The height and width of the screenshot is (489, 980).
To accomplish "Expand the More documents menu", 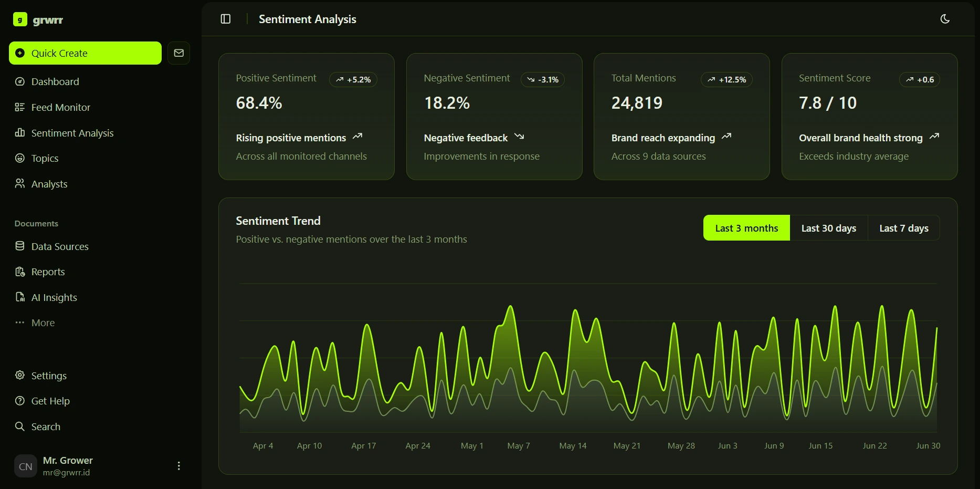I will pos(43,322).
